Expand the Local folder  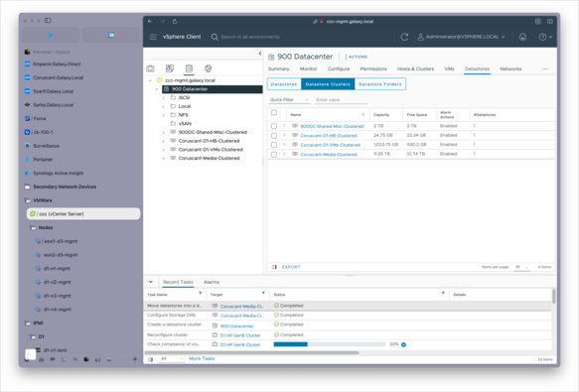(163, 106)
